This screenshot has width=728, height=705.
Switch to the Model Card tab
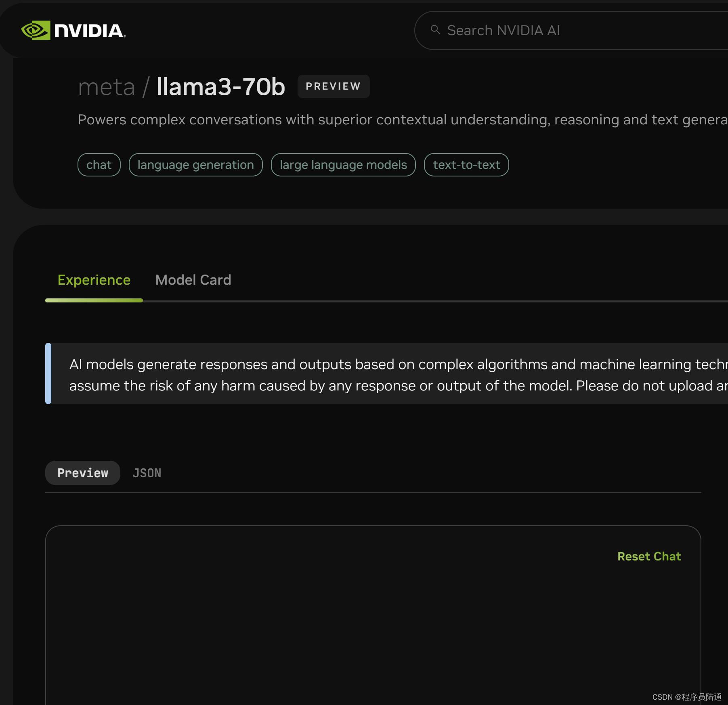(x=193, y=280)
